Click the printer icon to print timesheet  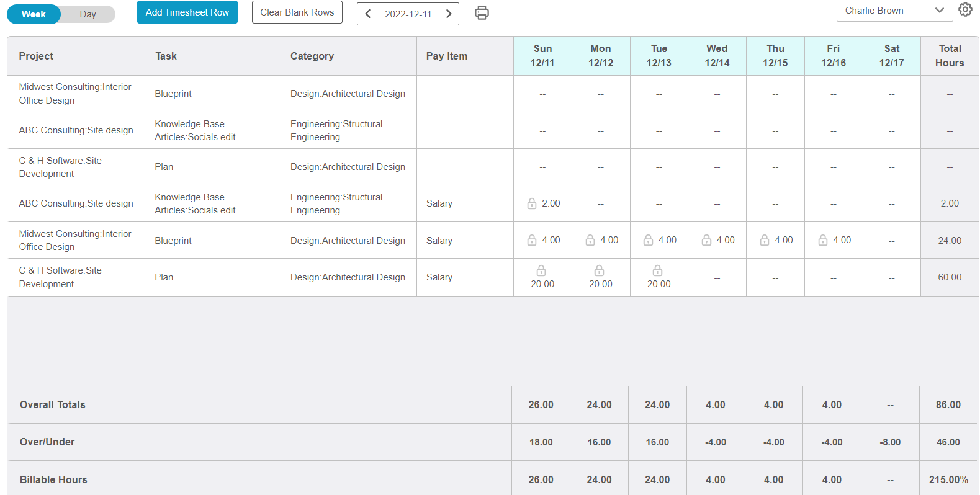[482, 13]
